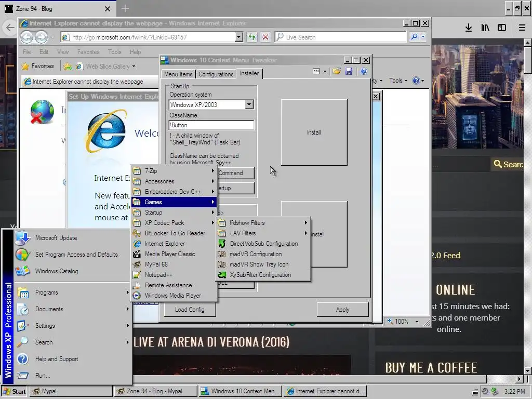The image size is (532, 399).
Task: Launch BitLocker To Go Reader
Action: 175,233
